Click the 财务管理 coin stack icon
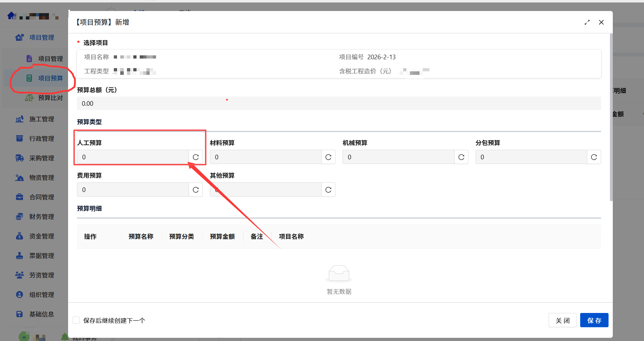 (20, 216)
